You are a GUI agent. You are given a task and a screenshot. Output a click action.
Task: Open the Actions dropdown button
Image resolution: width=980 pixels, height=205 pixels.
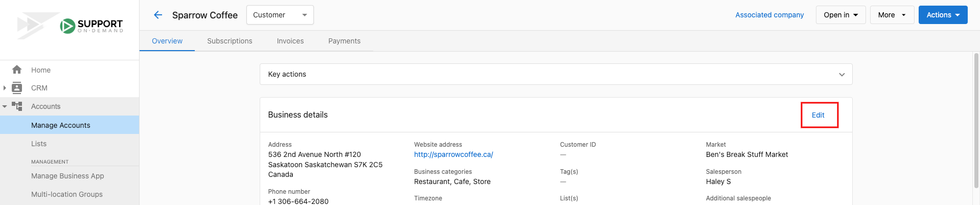click(943, 15)
